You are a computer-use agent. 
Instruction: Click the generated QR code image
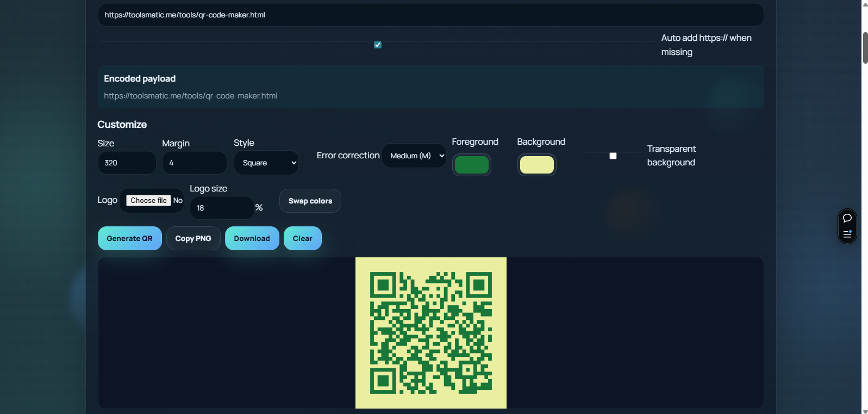point(431,333)
